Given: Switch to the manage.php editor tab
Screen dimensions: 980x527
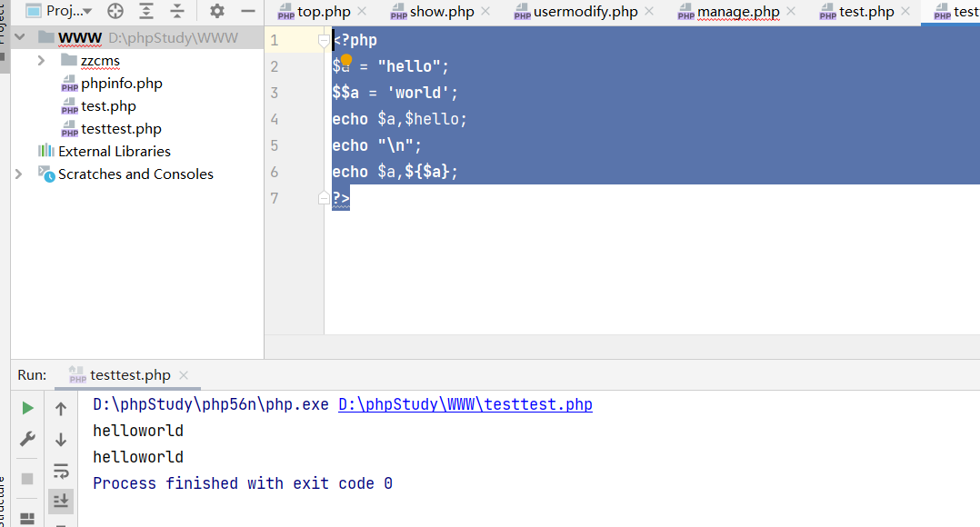Looking at the screenshot, I should coord(738,12).
